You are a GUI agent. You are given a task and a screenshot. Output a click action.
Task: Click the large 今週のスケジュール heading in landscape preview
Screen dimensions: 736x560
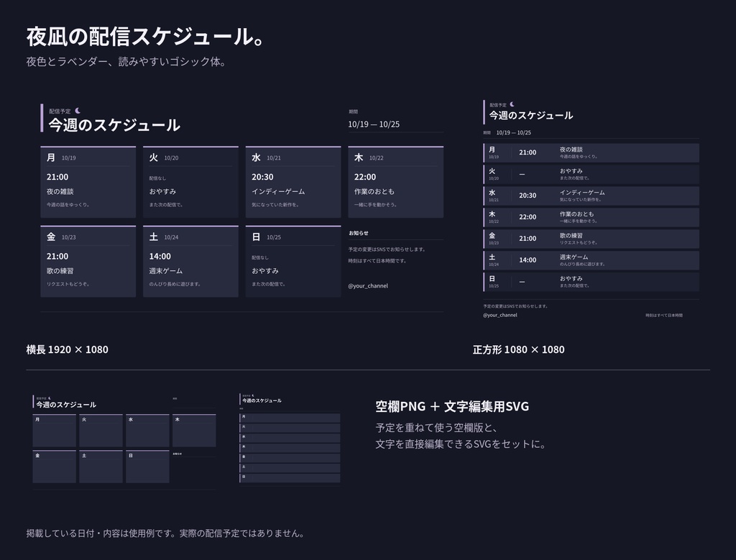(114, 125)
